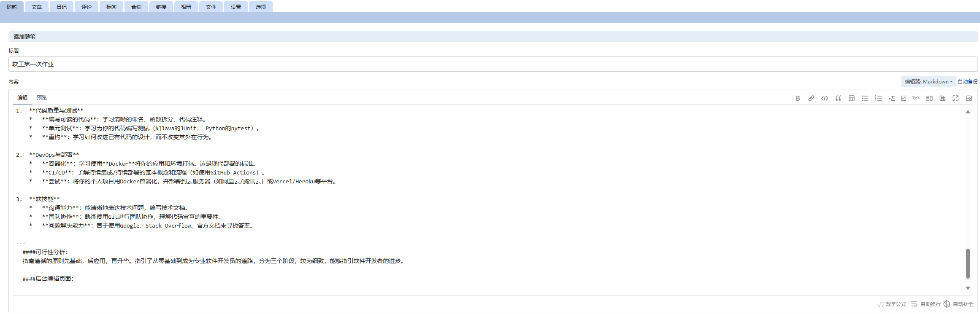This screenshot has width=980, height=314.
Task: Click the indent list toolbar icon
Action: [x=891, y=98]
